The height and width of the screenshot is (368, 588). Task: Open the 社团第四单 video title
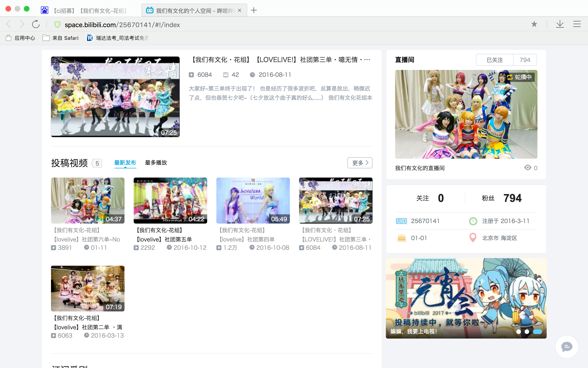pos(246,235)
